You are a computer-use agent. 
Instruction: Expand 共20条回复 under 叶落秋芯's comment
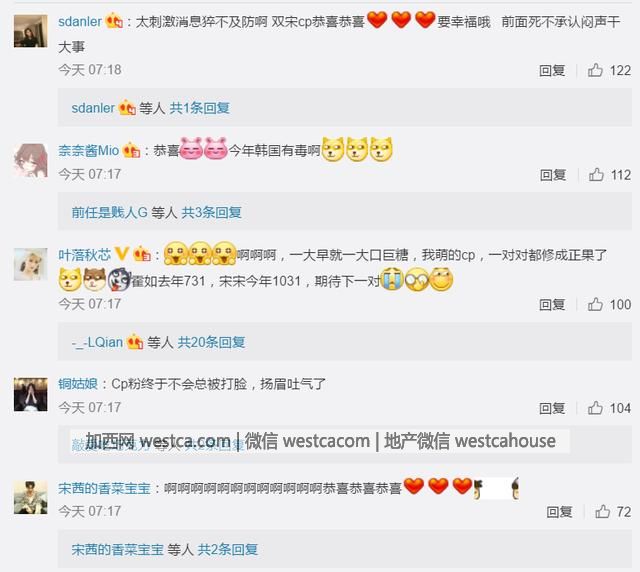(x=211, y=342)
